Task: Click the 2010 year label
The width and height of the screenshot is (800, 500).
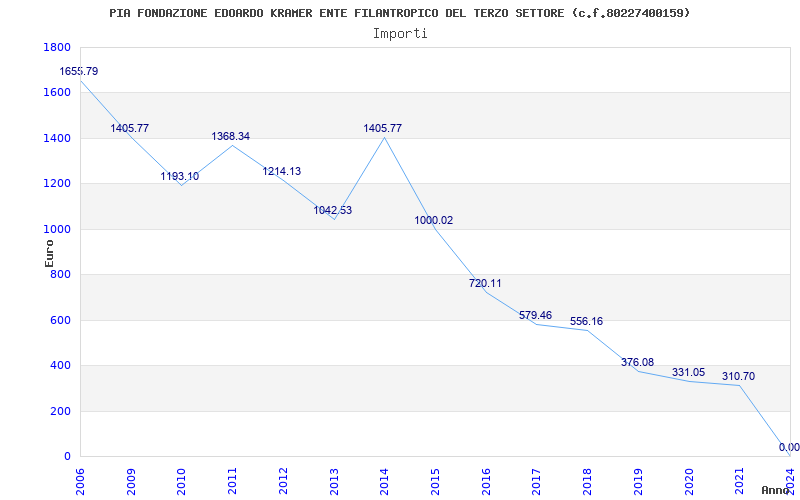Action: point(182,482)
